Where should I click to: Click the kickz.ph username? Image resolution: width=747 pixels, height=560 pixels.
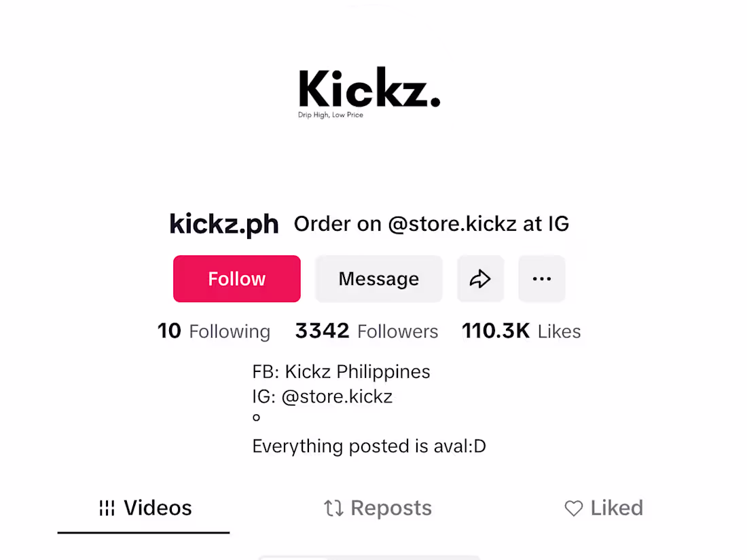[x=223, y=224]
